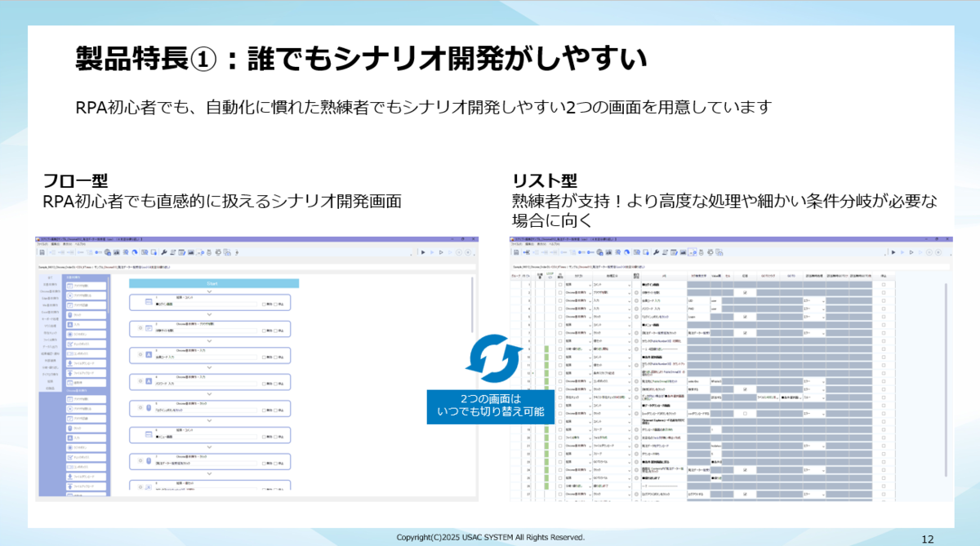The width and height of the screenshot is (980, 546).
Task: Click the Start block at the top of the flow
Action: 214,283
